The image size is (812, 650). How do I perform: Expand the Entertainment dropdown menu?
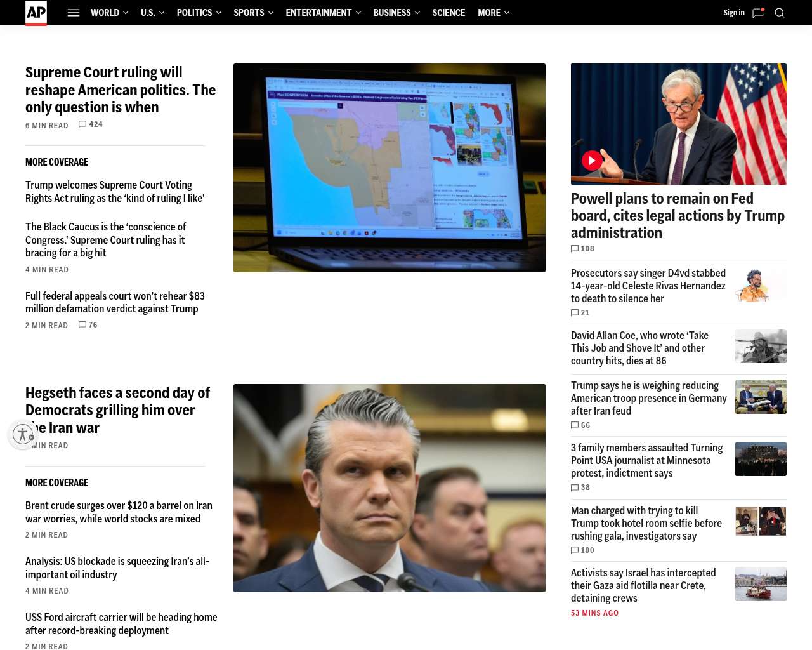pos(323,13)
